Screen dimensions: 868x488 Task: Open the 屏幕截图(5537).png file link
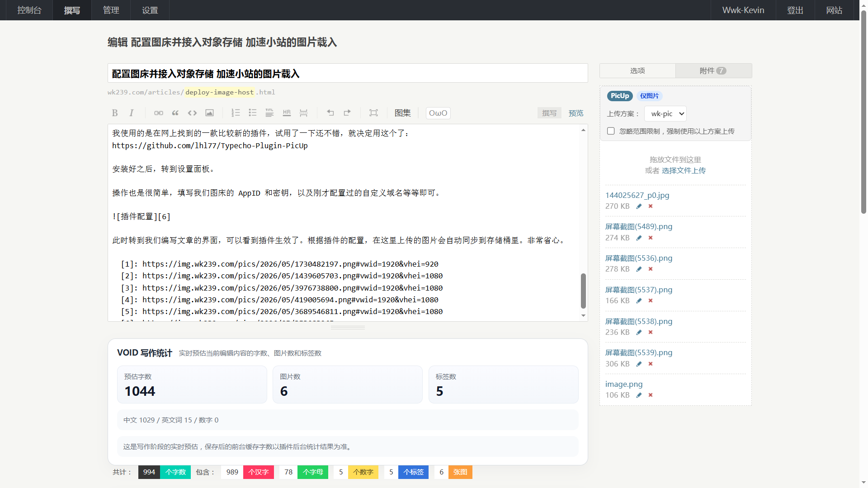639,290
